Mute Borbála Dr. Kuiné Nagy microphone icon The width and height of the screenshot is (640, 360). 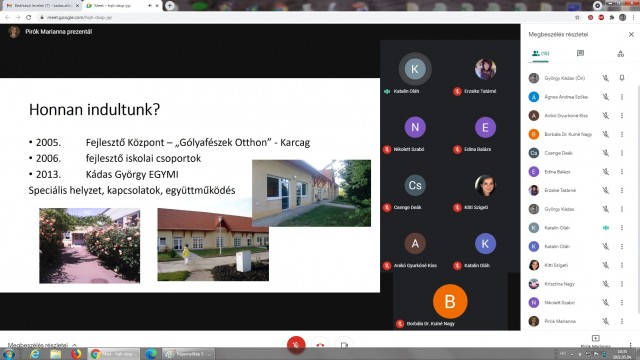tap(605, 134)
